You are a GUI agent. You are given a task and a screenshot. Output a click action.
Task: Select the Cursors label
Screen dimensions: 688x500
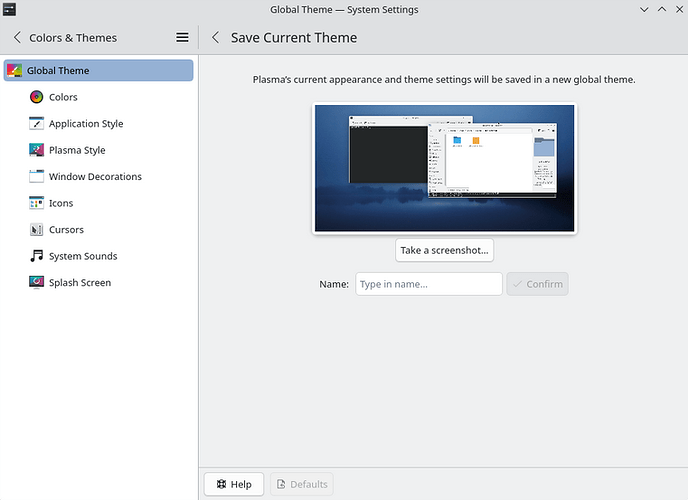click(x=66, y=229)
